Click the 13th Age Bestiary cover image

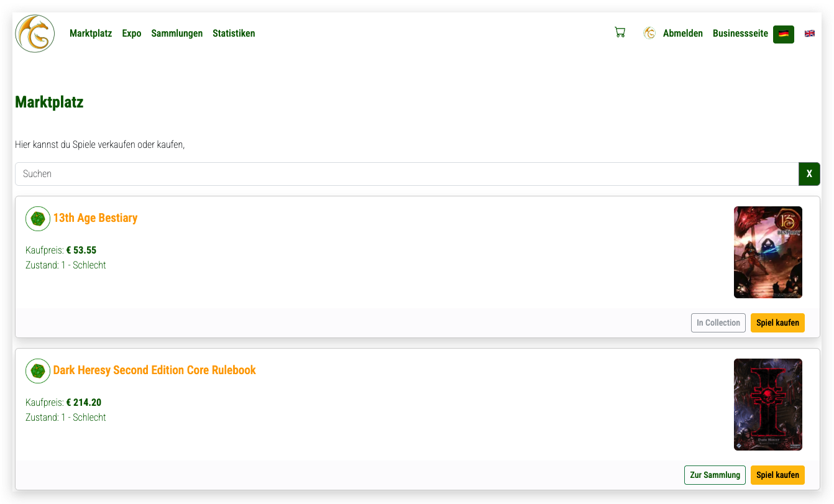pyautogui.click(x=768, y=252)
